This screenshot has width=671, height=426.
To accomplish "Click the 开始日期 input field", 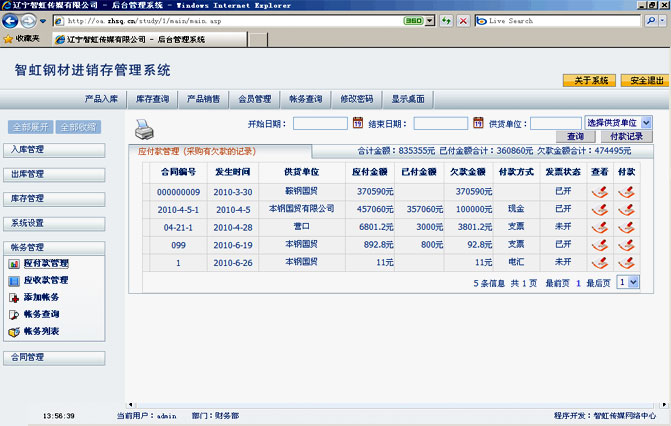I will coord(320,123).
